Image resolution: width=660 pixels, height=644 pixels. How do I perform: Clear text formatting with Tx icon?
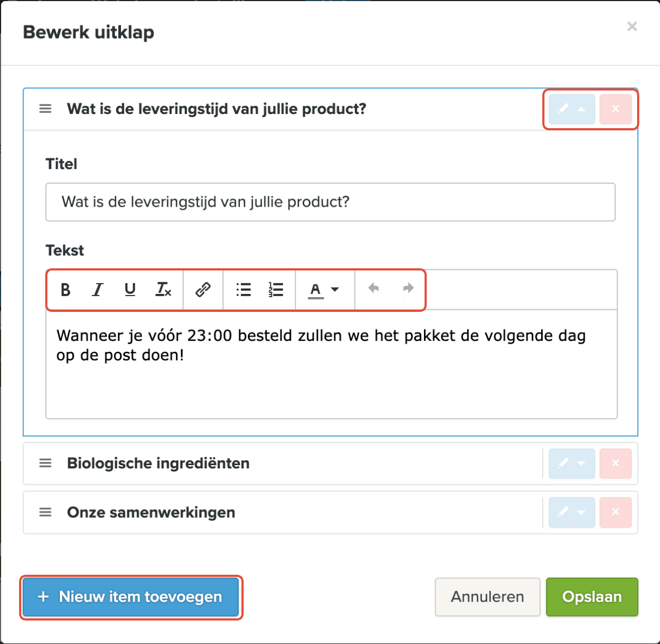163,290
